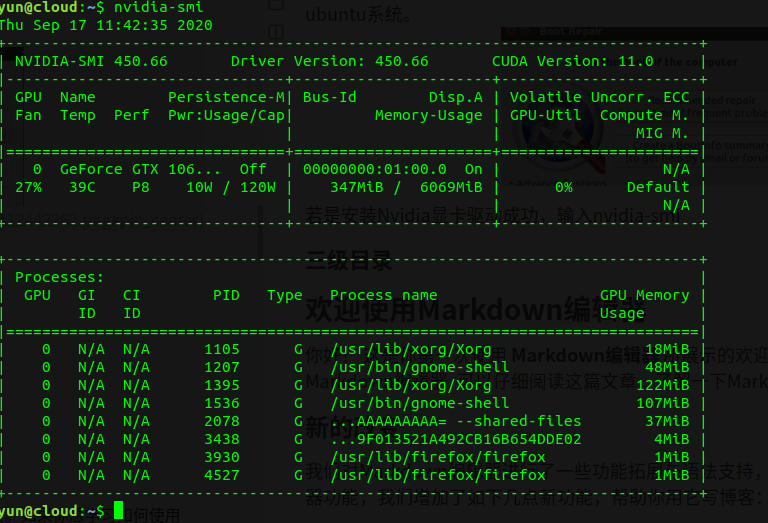Click the 'nvidia-smi' command text

(x=158, y=7)
